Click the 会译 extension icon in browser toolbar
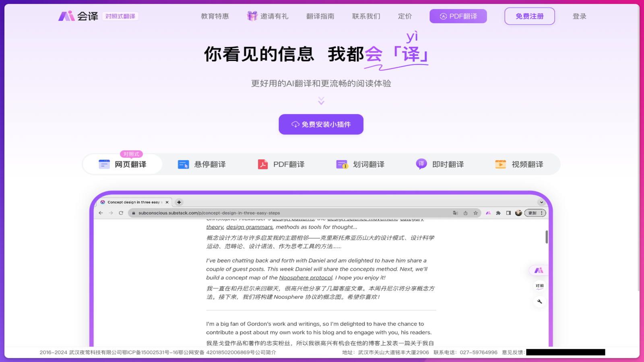Screen dimensions: 644x362 (488, 213)
